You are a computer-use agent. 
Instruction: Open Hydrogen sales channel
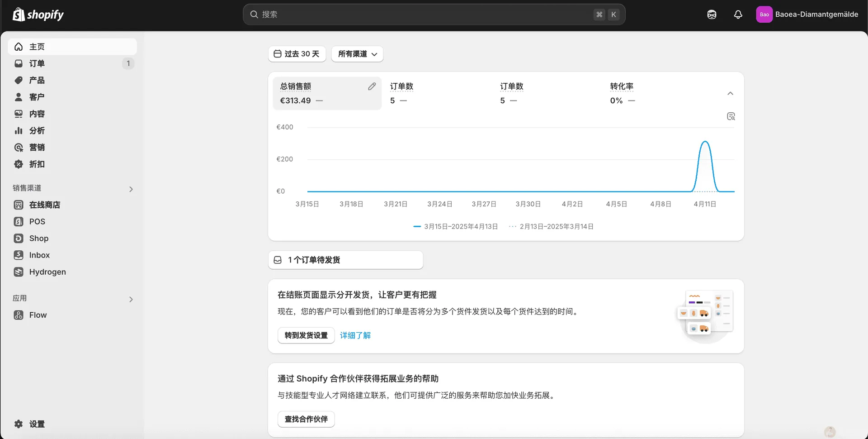[72, 272]
